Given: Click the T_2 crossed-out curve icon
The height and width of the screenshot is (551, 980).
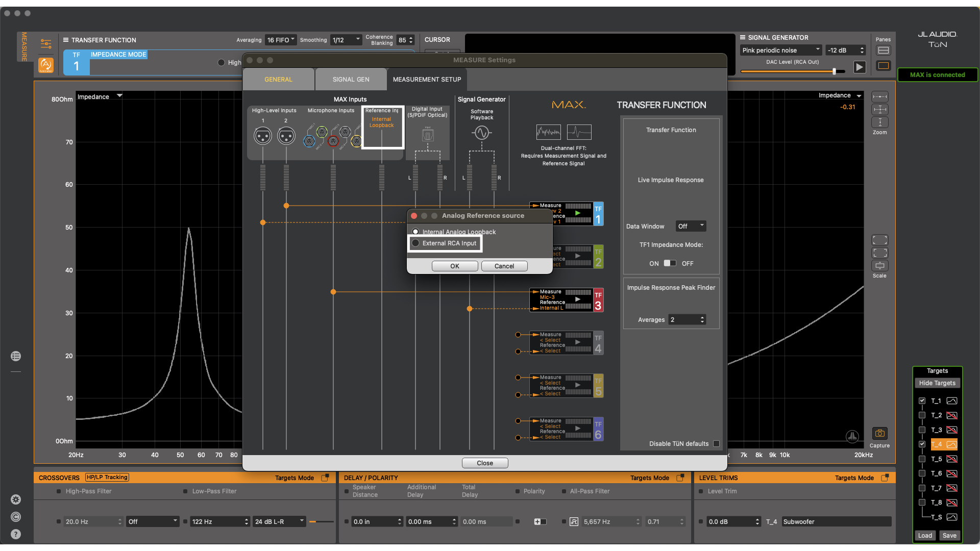Looking at the screenshot, I should click(951, 415).
